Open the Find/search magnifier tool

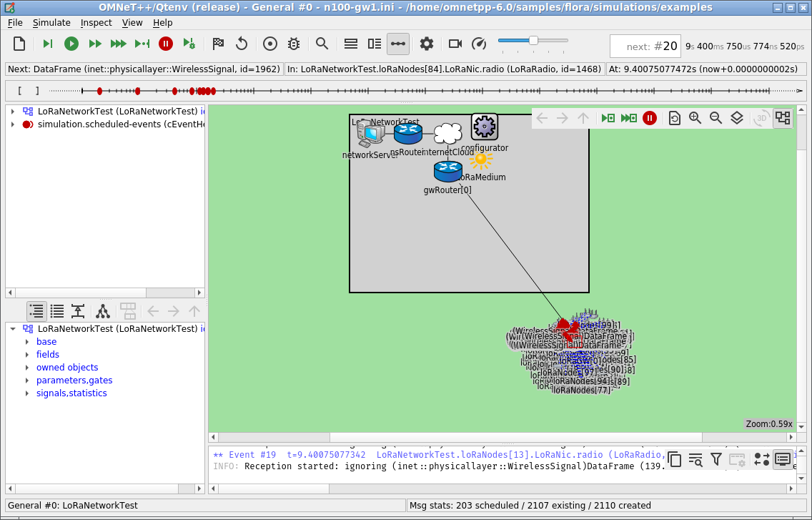point(322,44)
